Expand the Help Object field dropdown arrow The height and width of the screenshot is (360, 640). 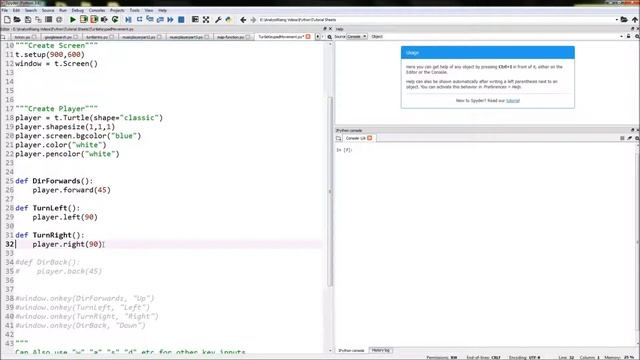pos(621,36)
